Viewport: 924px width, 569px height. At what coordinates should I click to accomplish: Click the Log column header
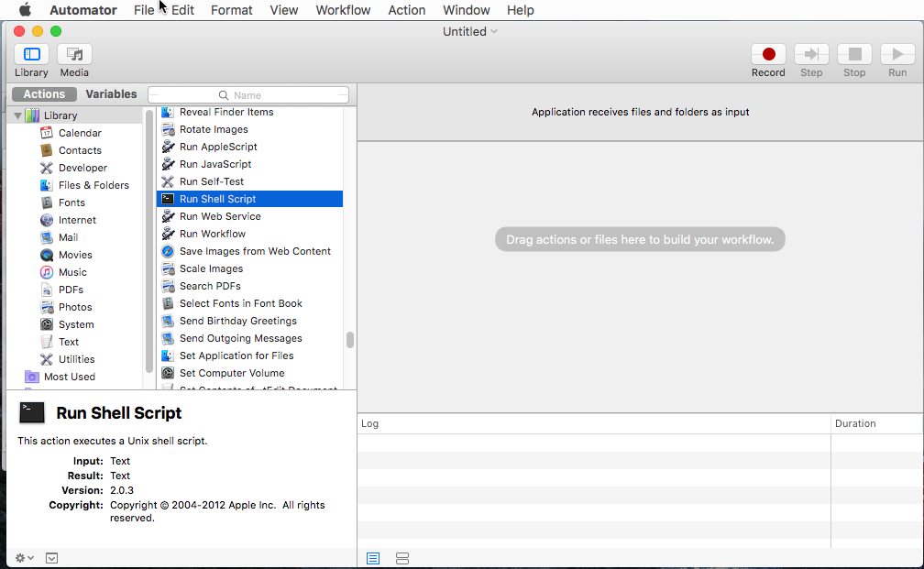pos(594,423)
